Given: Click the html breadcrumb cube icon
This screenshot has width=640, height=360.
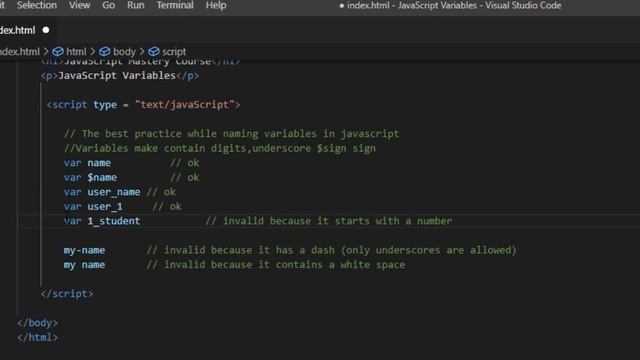Looking at the screenshot, I should coord(58,52).
